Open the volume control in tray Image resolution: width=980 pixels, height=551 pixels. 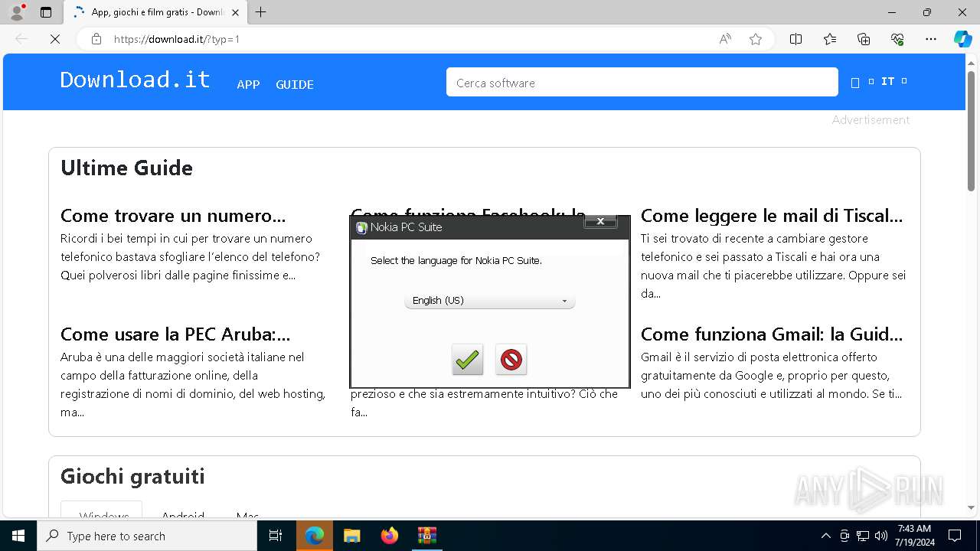point(881,536)
